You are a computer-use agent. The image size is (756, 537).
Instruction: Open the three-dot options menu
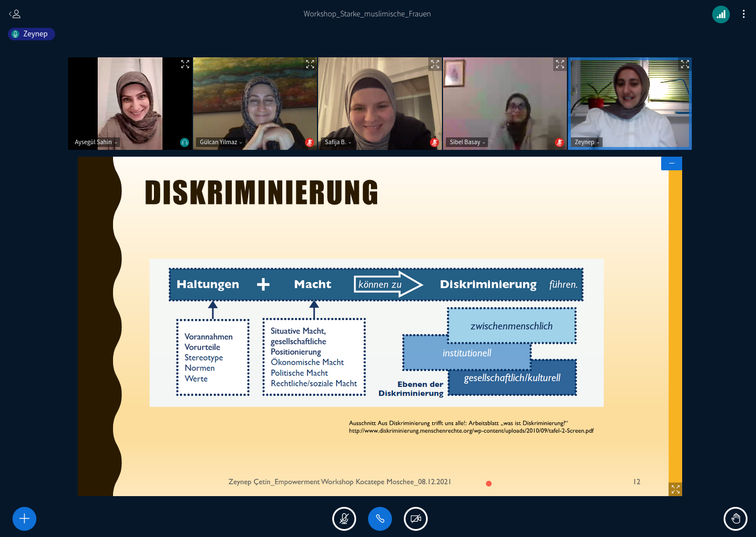(744, 14)
